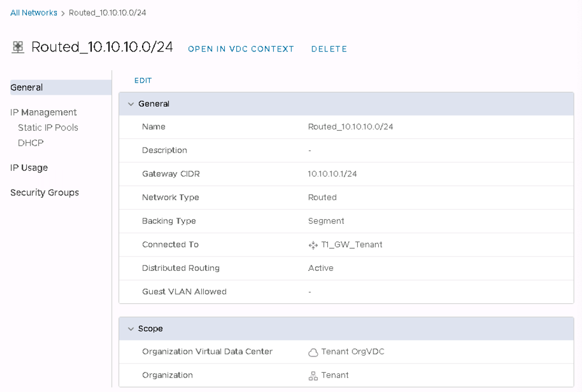
Task: Open the T1_GW_Tenant gateway link
Action: 351,245
